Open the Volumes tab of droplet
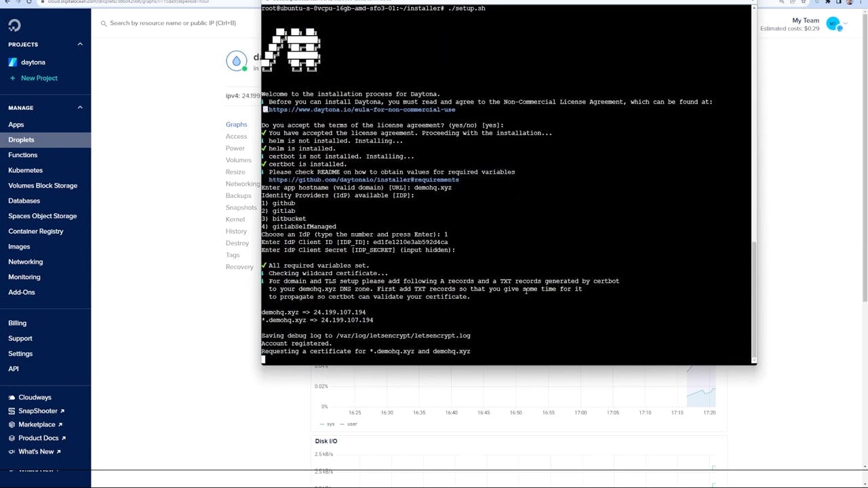Viewport: 868px width, 488px height. (239, 160)
